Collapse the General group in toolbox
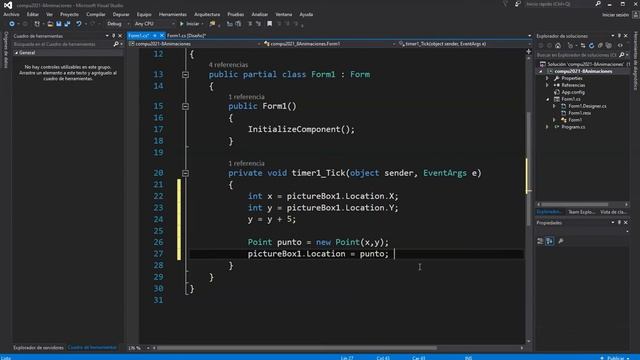The height and width of the screenshot is (360, 640). click(x=17, y=53)
